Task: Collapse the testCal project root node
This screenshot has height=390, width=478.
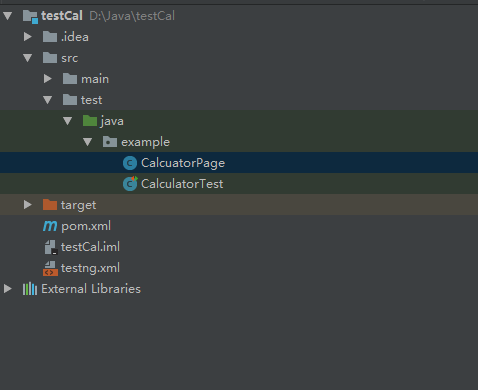Action: pos(8,16)
